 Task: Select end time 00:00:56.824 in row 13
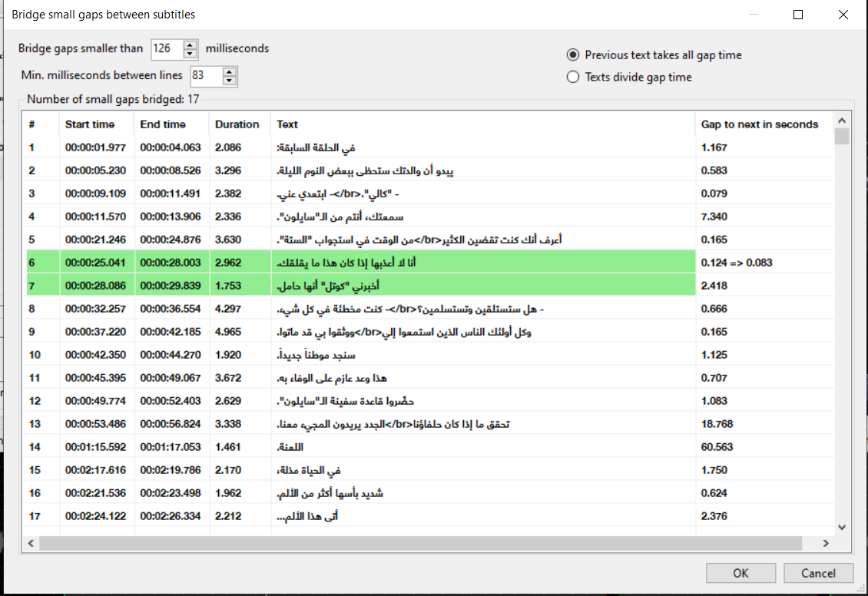[171, 424]
